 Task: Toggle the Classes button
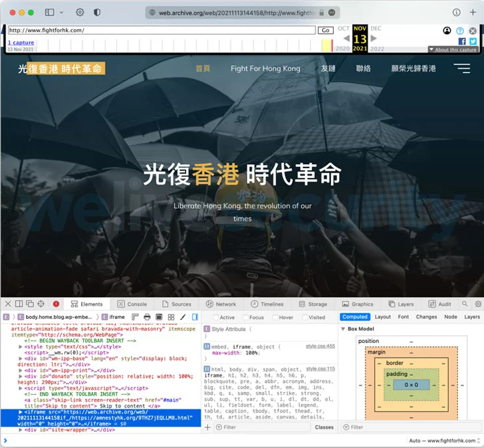[324, 427]
